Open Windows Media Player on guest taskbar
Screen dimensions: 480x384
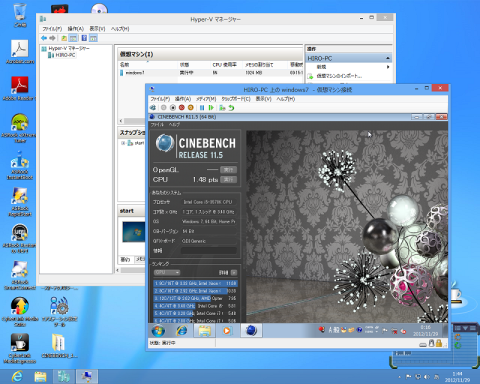(227, 330)
